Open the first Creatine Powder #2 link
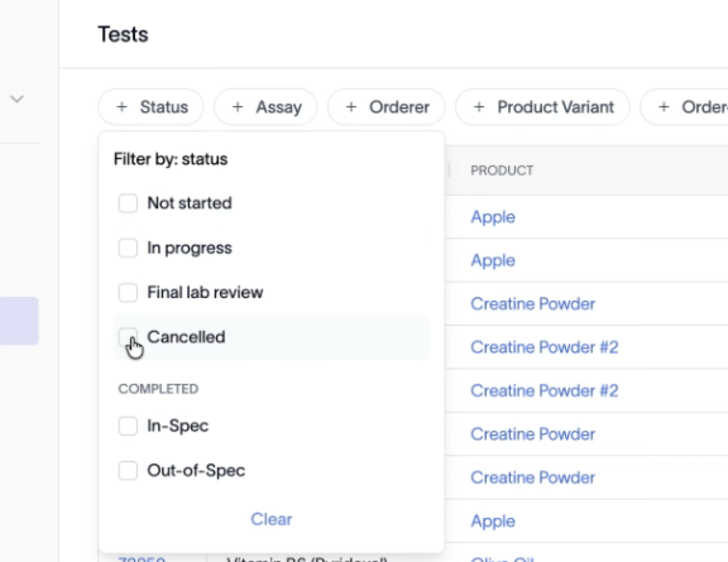728x562 pixels. click(544, 347)
